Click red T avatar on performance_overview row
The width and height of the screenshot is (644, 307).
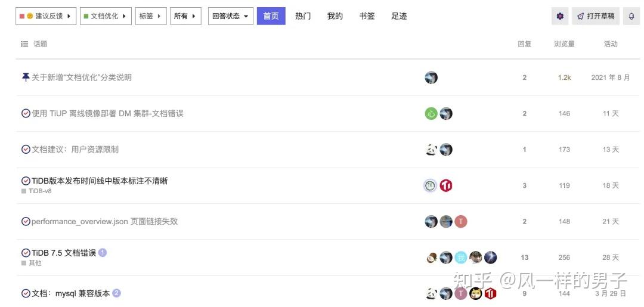click(x=460, y=222)
